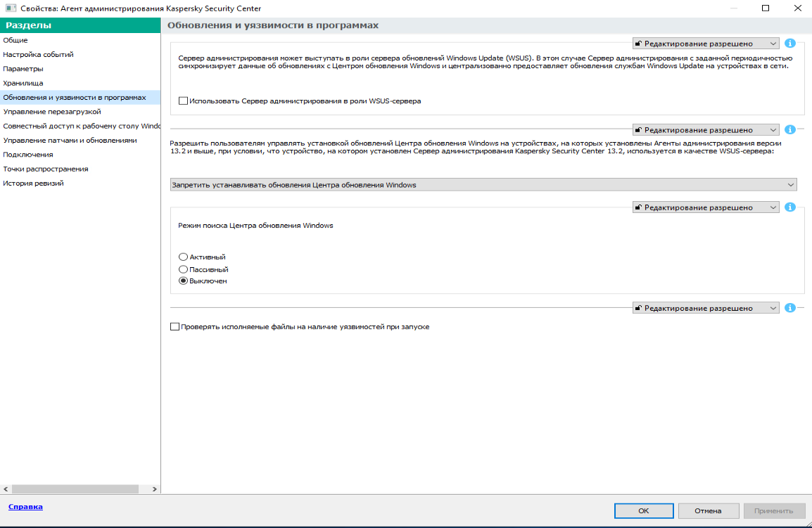812x528 pixels.
Task: Open the Справка help link
Action: coord(25,507)
